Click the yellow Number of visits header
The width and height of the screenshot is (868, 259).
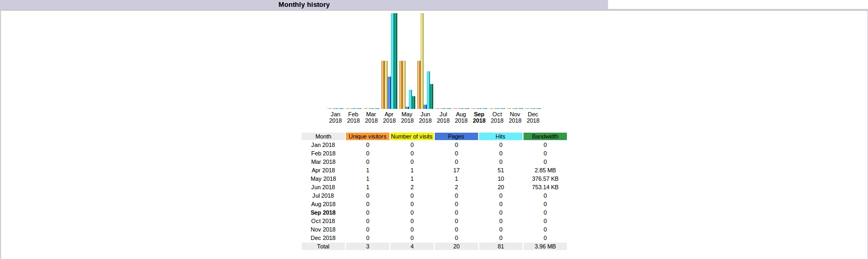pyautogui.click(x=412, y=136)
